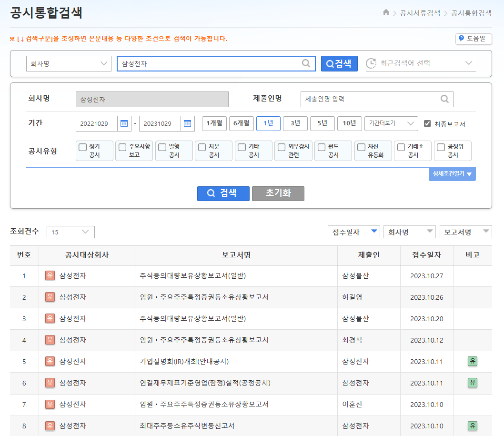The width and height of the screenshot is (504, 436).
Task: Click the orange 유 badge in row 3
Action: click(50, 319)
